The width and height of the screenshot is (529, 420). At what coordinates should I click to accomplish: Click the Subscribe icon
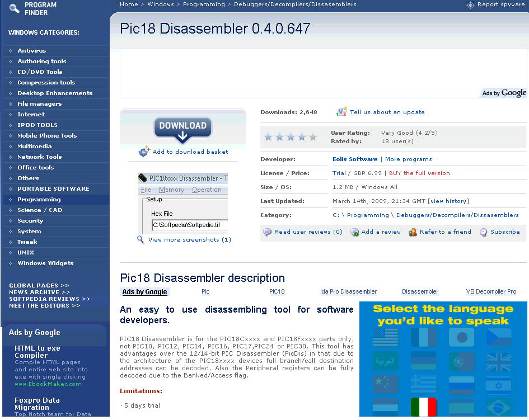coord(484,232)
